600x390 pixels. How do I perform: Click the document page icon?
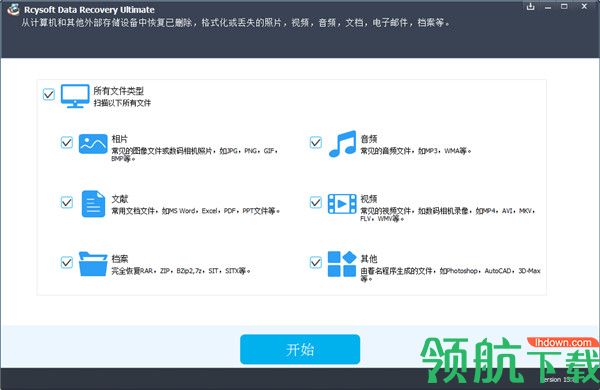93,204
